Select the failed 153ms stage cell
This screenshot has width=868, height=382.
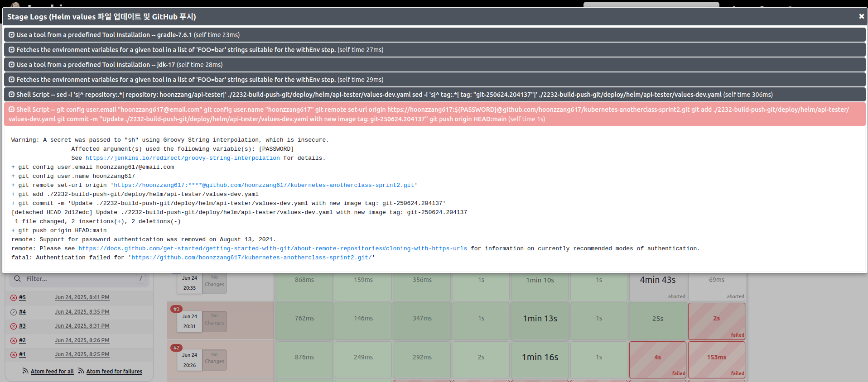(x=717, y=360)
